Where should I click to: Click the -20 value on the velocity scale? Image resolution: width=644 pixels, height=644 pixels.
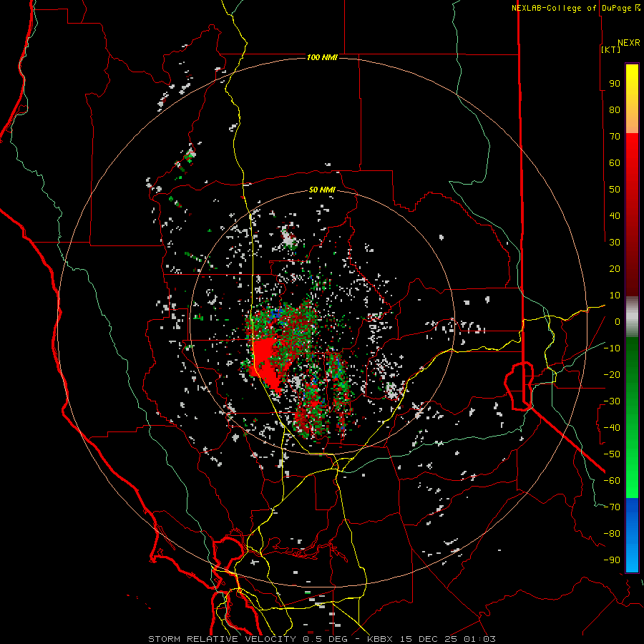[612, 374]
